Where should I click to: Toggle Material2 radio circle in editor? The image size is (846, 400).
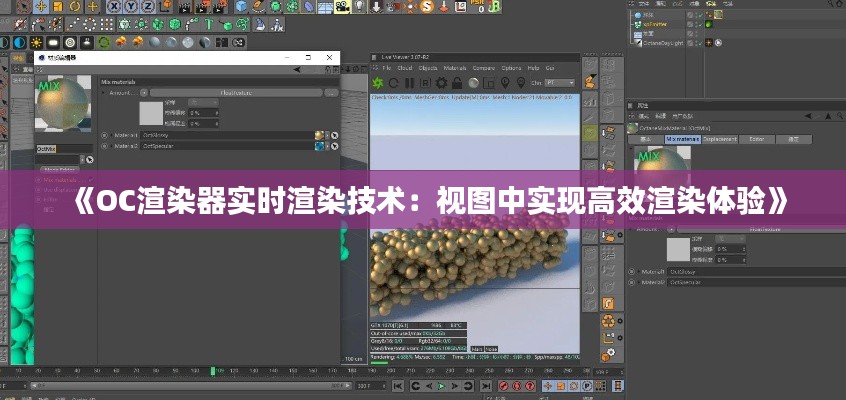click(104, 146)
